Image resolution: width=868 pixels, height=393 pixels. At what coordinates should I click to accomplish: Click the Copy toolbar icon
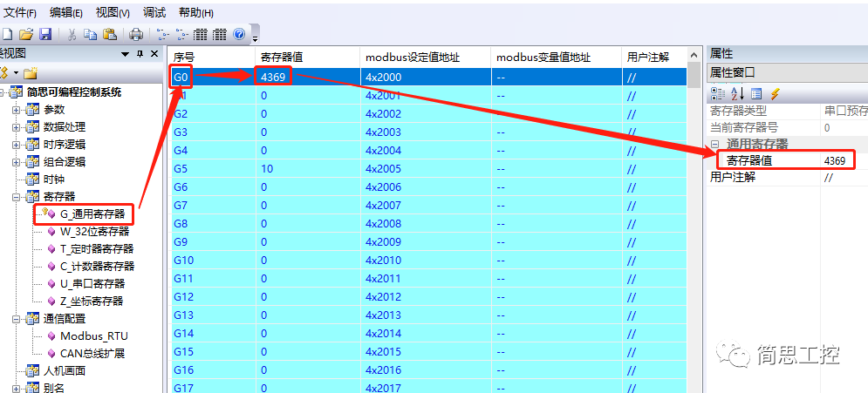pos(90,34)
